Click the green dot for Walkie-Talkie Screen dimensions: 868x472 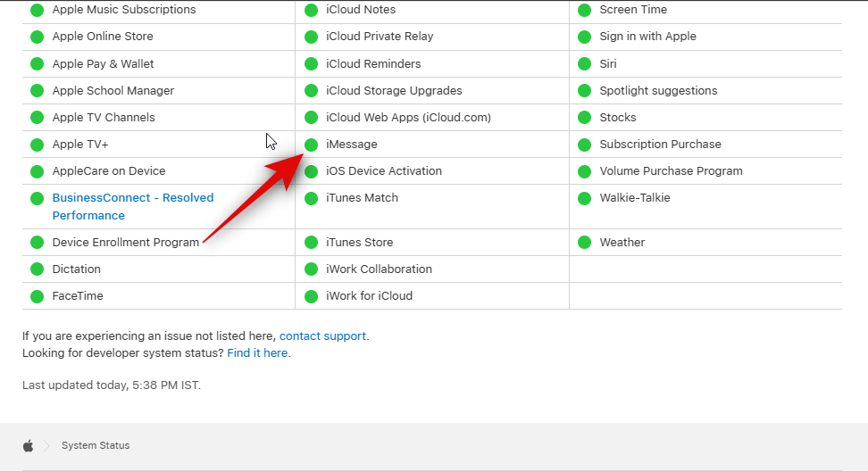[585, 198]
